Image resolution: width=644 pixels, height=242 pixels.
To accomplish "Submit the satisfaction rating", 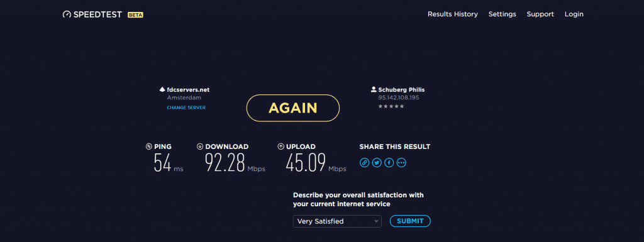I will click(410, 221).
